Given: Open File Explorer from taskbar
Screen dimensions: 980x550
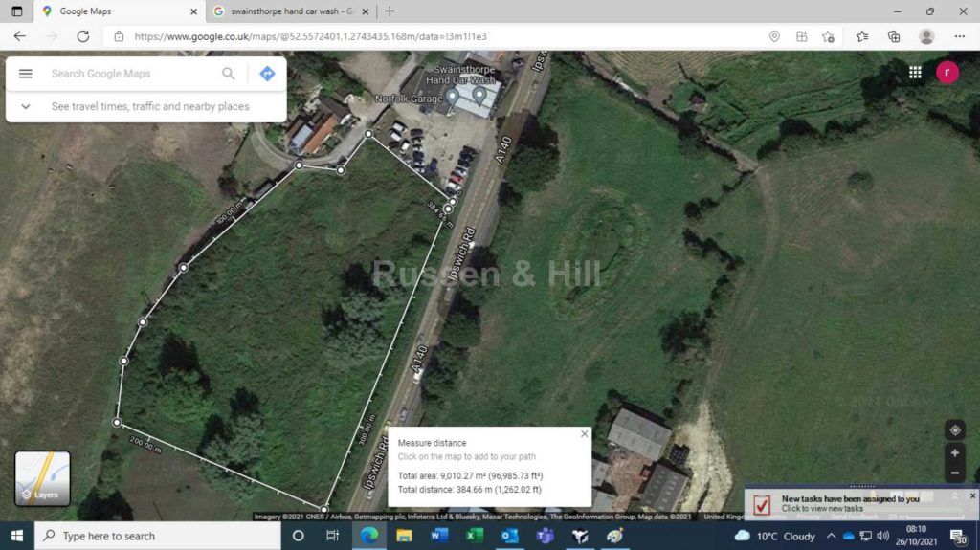Looking at the screenshot, I should (405, 536).
